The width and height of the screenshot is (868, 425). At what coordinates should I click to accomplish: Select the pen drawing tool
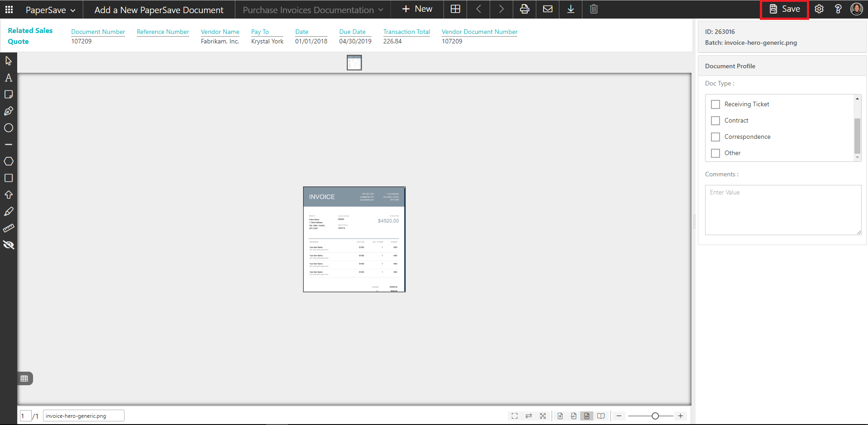click(x=9, y=111)
